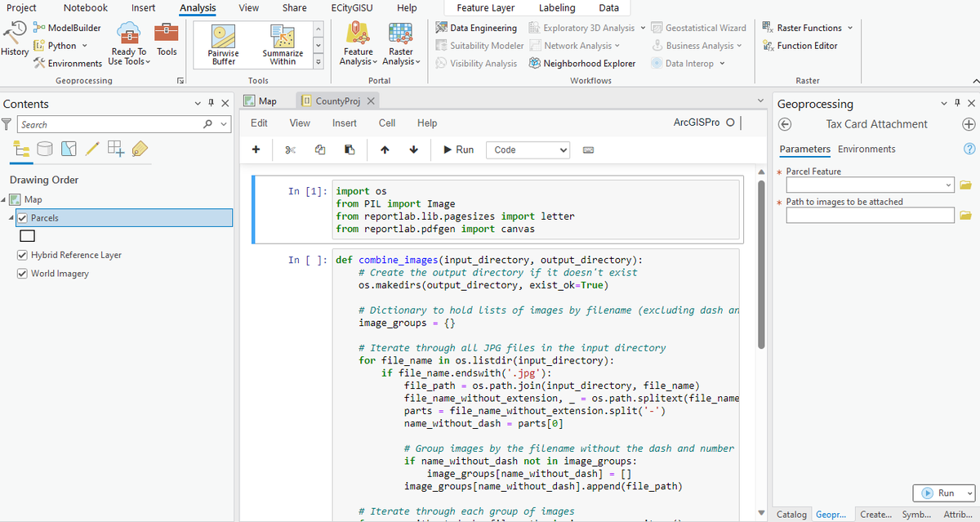Screen dimensions: 980x522
Task: Open Run button dropdown arrow in Geoprocessing
Action: [x=969, y=493]
